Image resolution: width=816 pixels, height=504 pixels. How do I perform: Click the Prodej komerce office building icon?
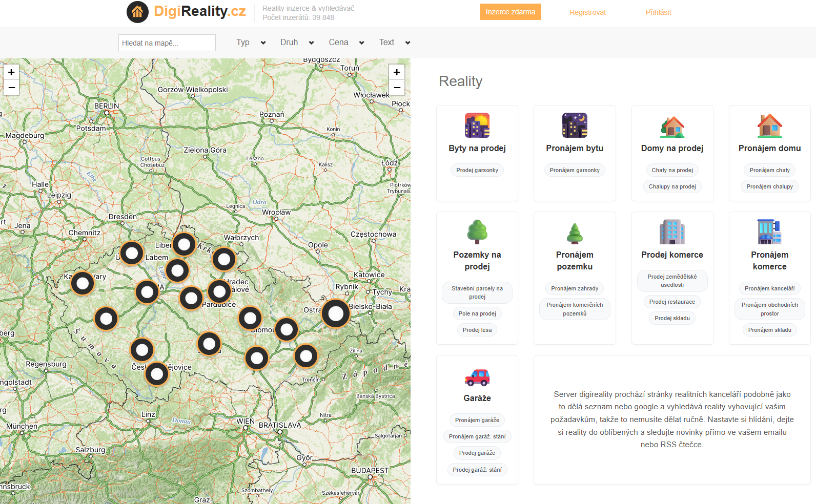point(672,232)
